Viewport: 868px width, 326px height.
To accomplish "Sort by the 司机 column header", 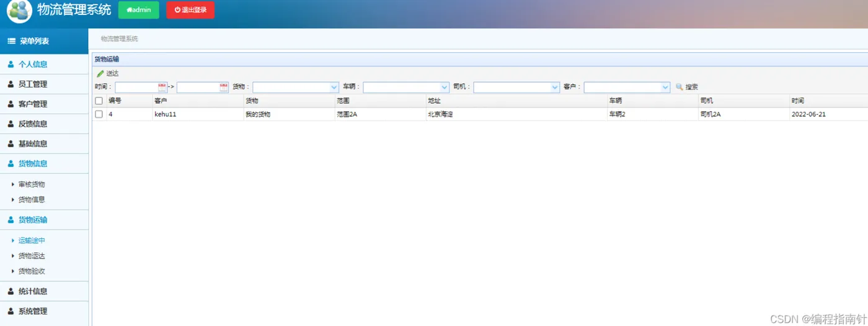I will click(x=743, y=101).
